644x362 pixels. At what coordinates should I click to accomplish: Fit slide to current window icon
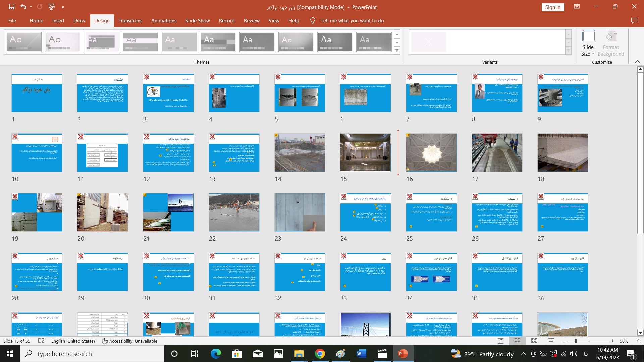[639, 341]
